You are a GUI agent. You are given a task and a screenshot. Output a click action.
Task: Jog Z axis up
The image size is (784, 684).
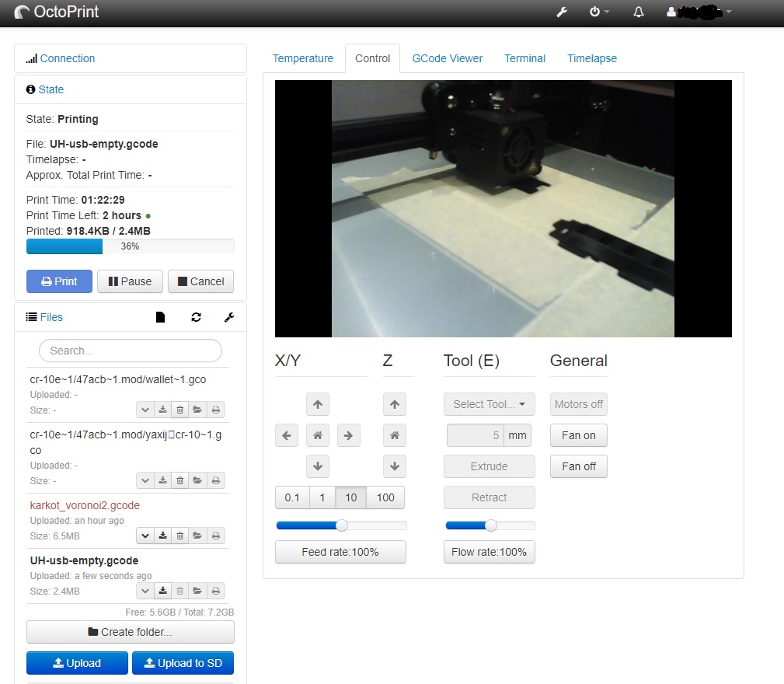[395, 404]
